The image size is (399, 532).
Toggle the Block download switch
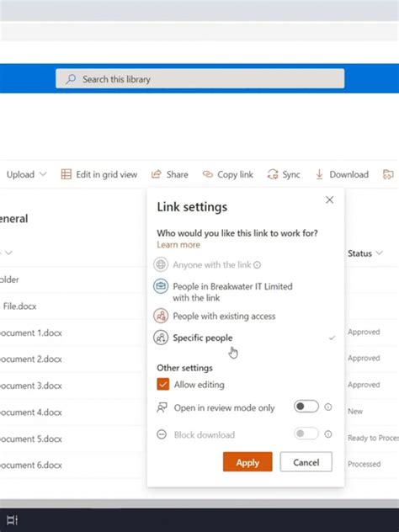pyautogui.click(x=306, y=434)
